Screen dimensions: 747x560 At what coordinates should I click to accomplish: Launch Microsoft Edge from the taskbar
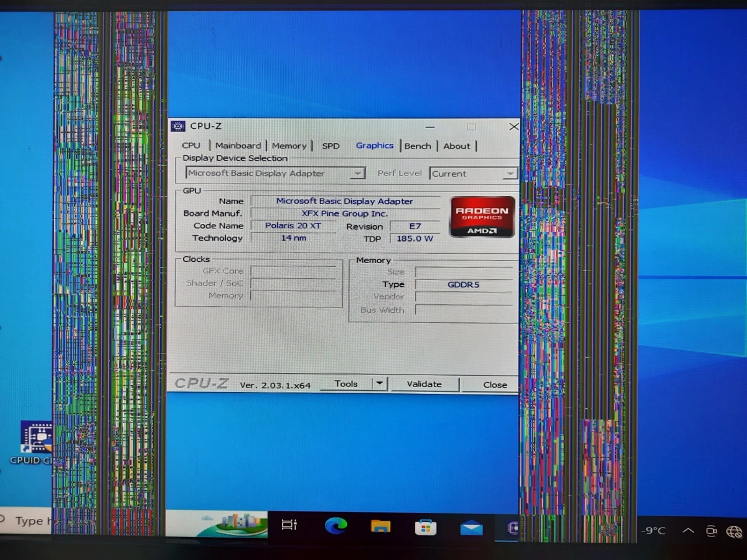[x=336, y=526]
